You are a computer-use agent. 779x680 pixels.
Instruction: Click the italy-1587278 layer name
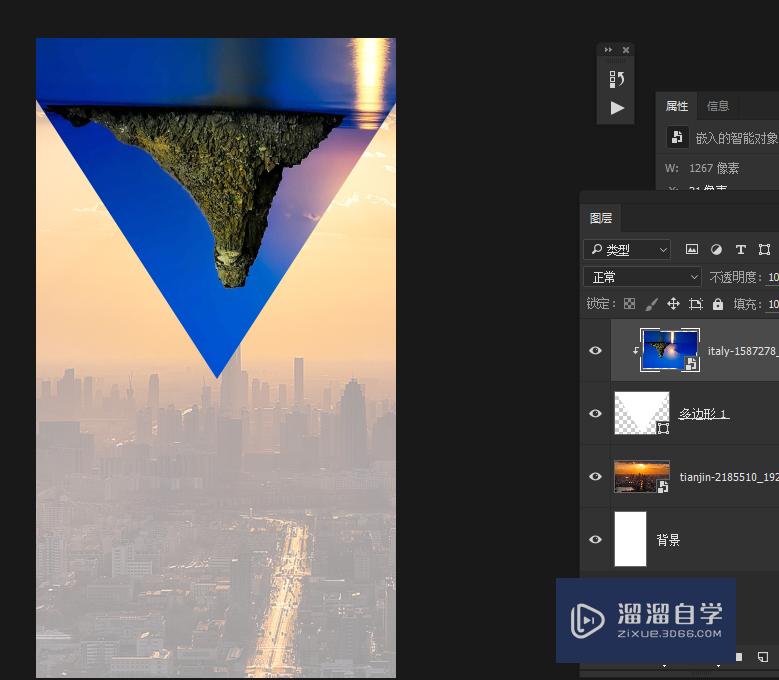[743, 351]
